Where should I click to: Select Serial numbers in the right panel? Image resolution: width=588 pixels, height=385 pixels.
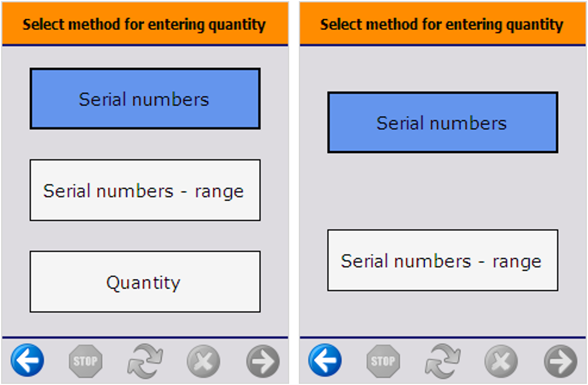442,123
